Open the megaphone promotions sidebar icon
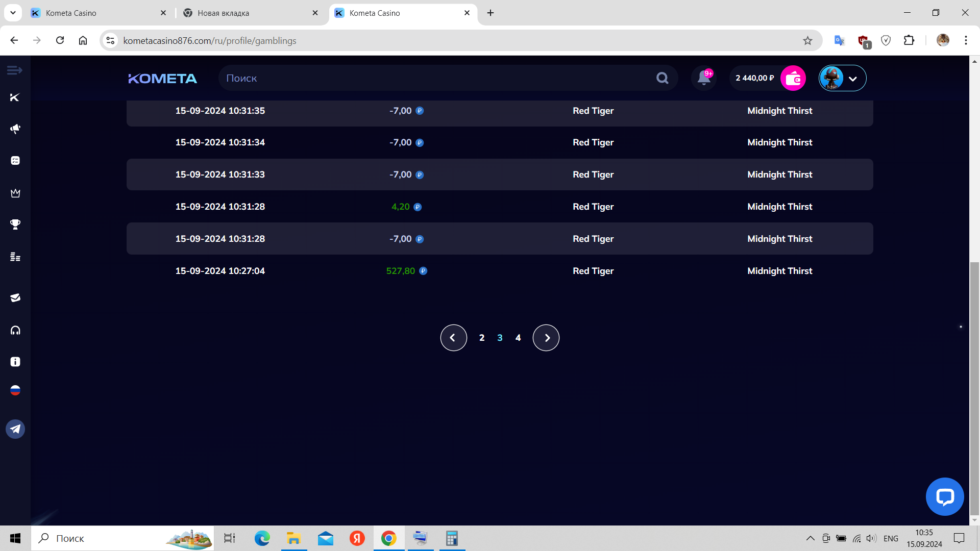Image resolution: width=980 pixels, height=551 pixels. [15, 129]
